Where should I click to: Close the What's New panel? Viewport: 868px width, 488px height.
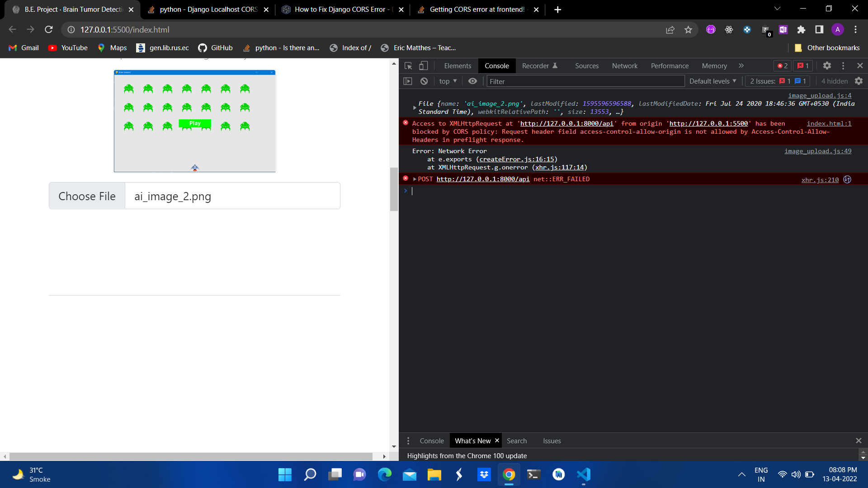497,441
